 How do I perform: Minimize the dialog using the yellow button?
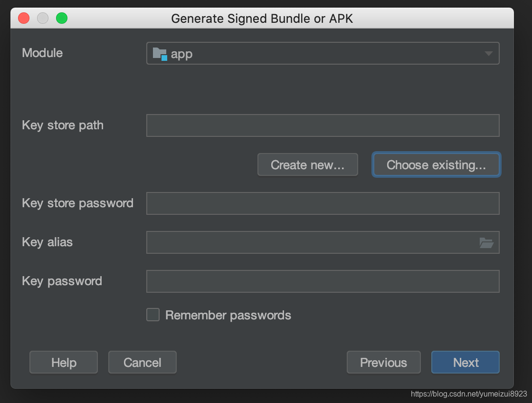coord(43,19)
